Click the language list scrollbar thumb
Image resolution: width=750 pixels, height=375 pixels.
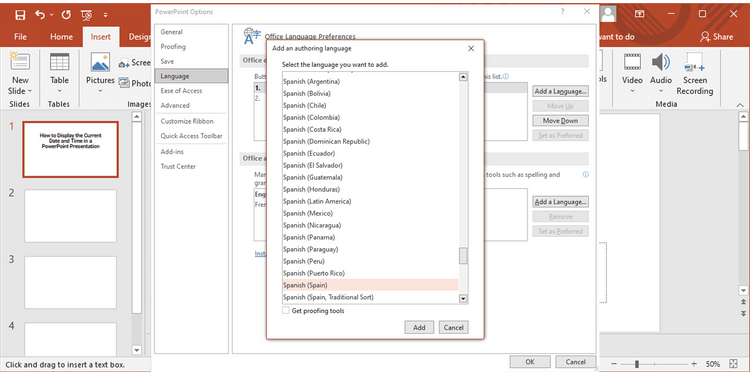tap(463, 255)
